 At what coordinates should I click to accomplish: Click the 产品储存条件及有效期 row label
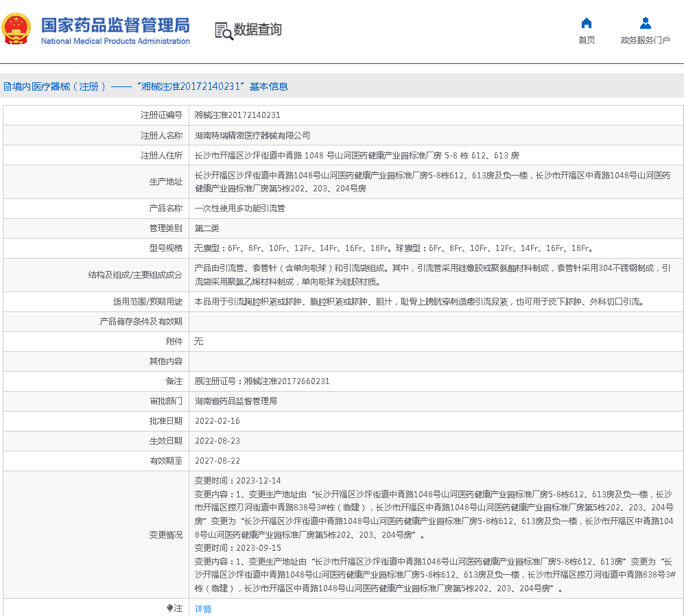tap(141, 322)
